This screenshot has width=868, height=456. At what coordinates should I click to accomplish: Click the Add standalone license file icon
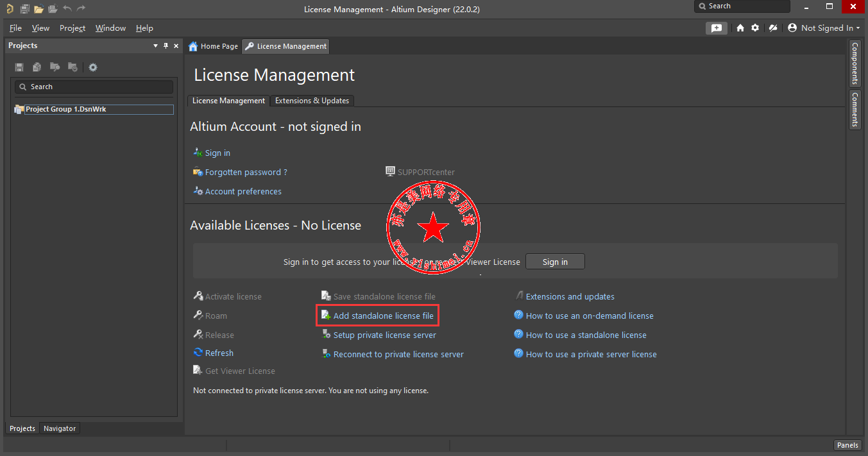[x=327, y=316]
